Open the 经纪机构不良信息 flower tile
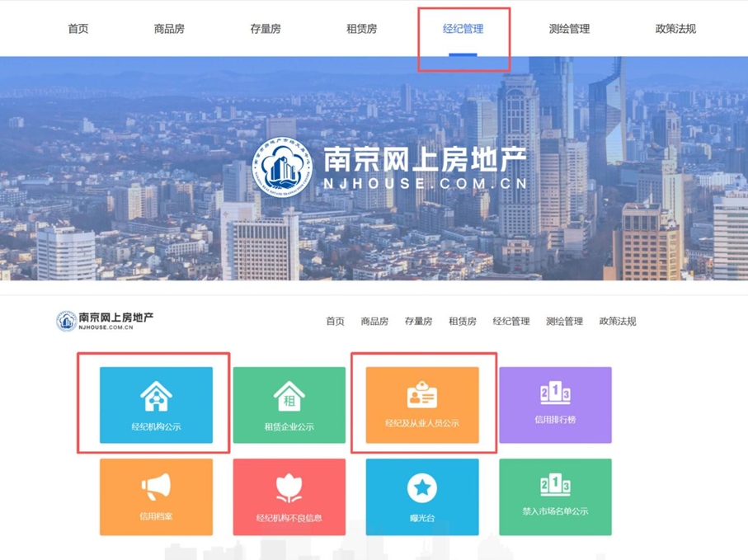This screenshot has height=560, width=748. (289, 497)
